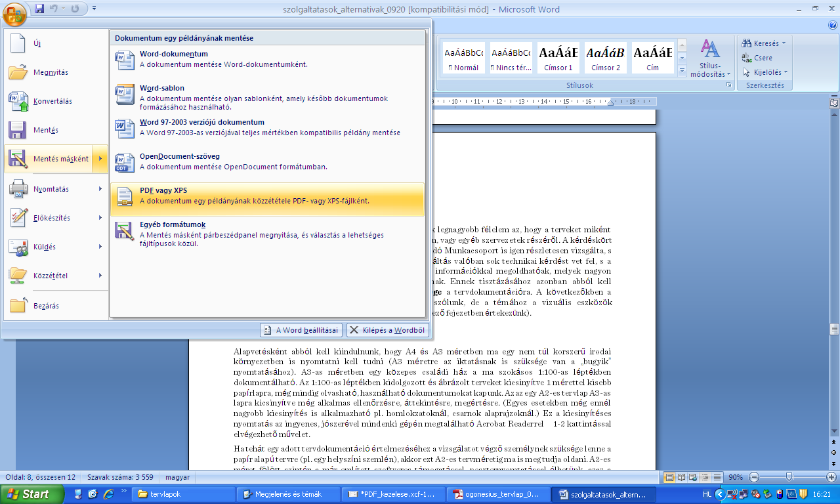Expand the Küldés submenu arrow
Viewport: 840px width, 504px height.
[100, 247]
